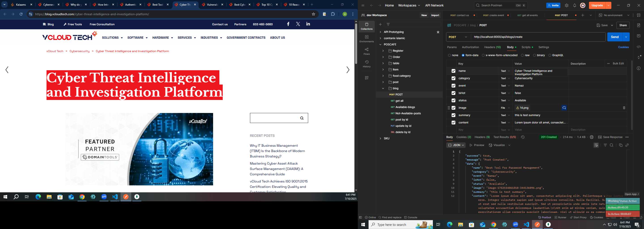Open Flows in Postman sidebar
The height and width of the screenshot is (229, 644).
point(366,51)
